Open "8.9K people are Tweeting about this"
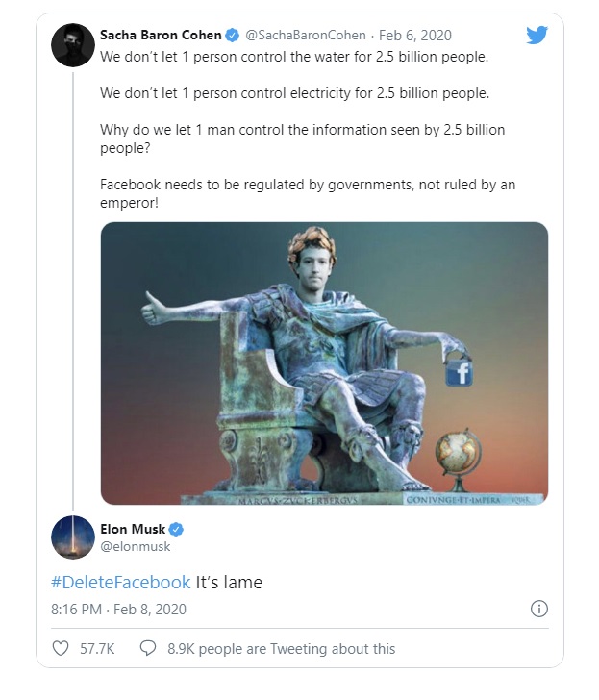 pos(281,649)
